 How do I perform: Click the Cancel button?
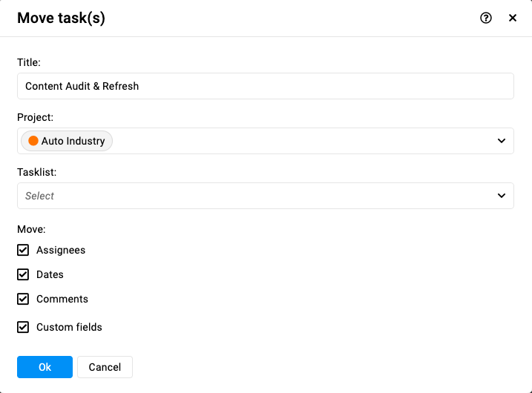tap(105, 367)
